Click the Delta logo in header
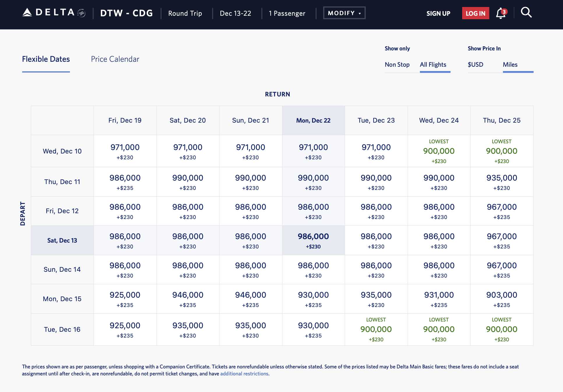563x392 pixels. click(x=54, y=13)
